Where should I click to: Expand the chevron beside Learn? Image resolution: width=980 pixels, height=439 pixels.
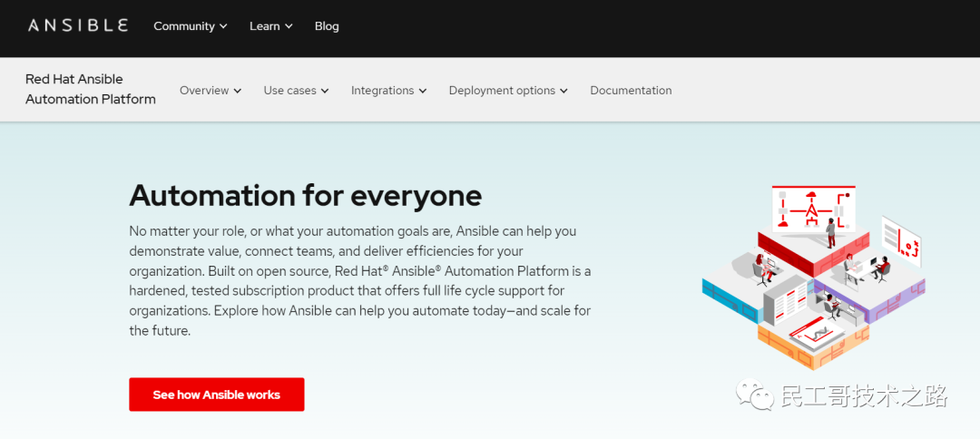[x=289, y=26]
